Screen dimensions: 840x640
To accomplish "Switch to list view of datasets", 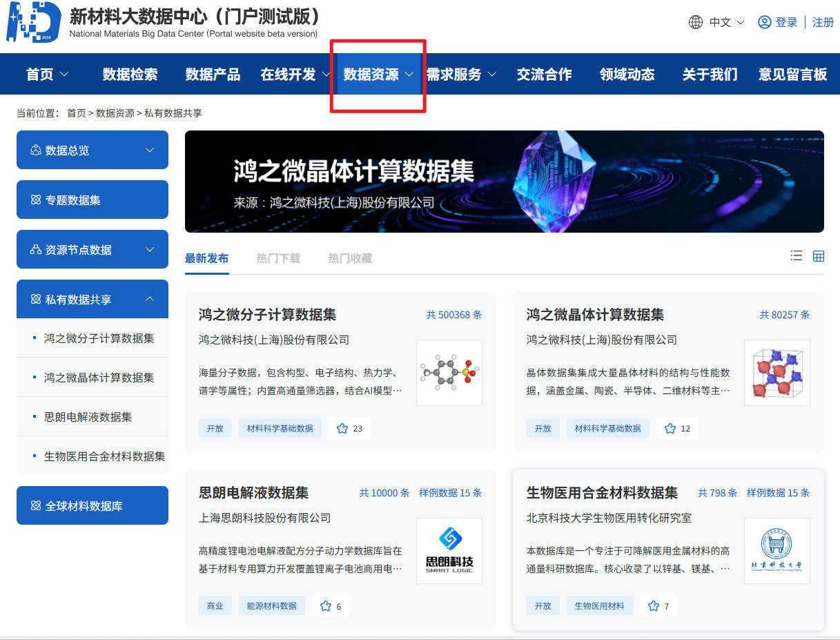I will (x=797, y=255).
